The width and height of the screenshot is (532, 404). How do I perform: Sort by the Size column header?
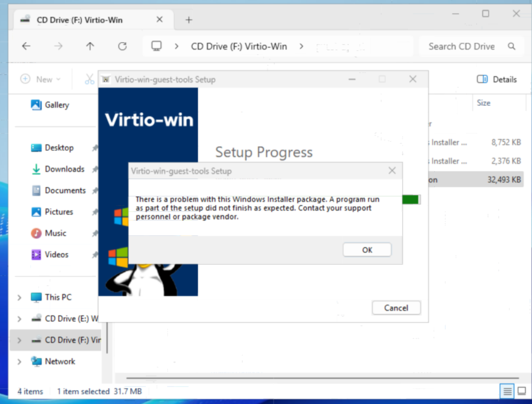tap(483, 103)
